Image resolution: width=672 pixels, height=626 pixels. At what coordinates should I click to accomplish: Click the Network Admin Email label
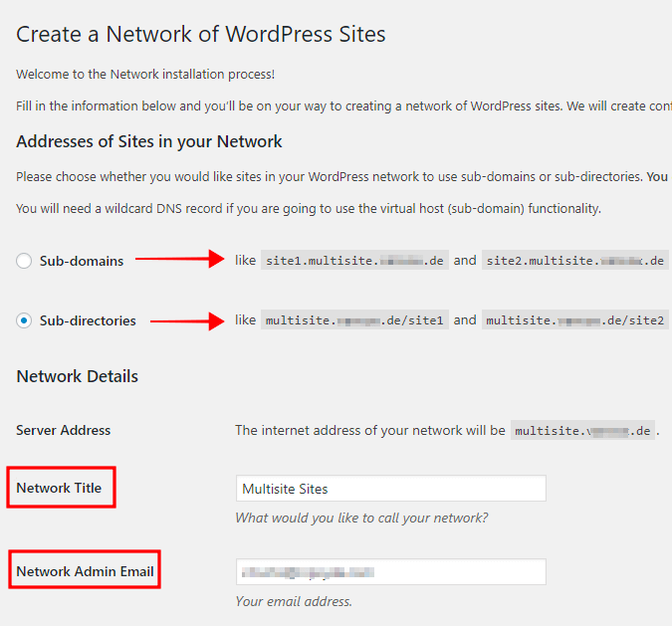85,571
